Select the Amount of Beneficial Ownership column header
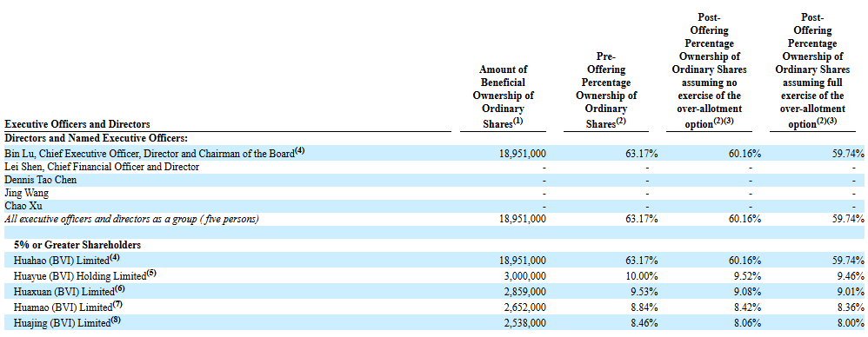Screen dimensions: 868x337 (x=504, y=96)
